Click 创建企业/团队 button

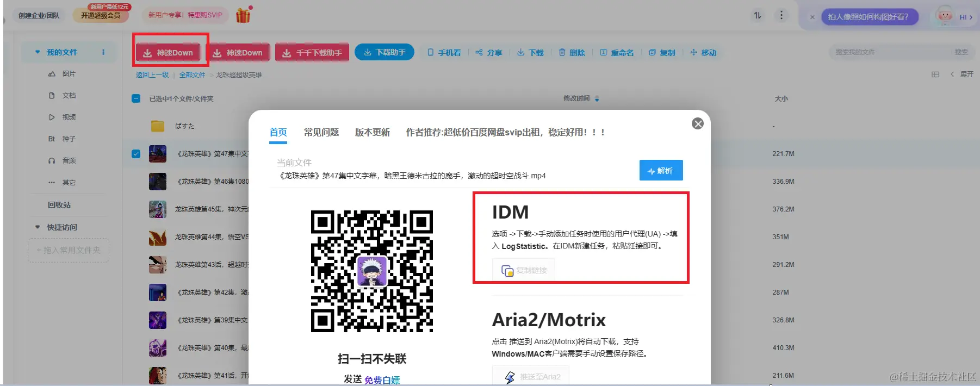(x=39, y=16)
